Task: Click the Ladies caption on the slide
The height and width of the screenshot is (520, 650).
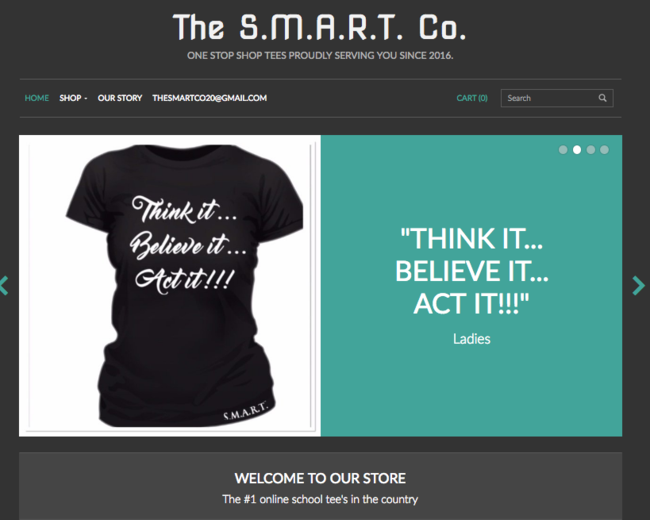Action: 472,339
